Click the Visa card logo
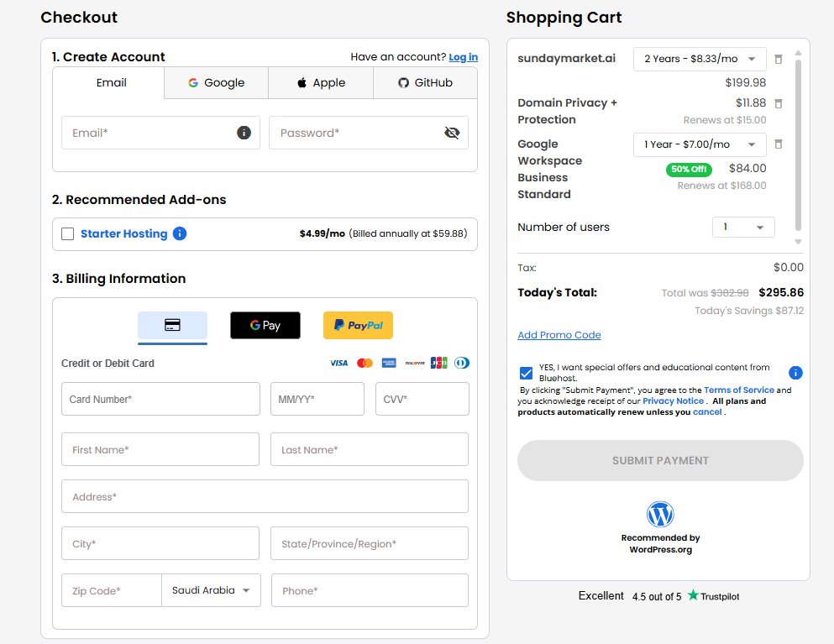Viewport: 834px width, 644px height. (338, 364)
